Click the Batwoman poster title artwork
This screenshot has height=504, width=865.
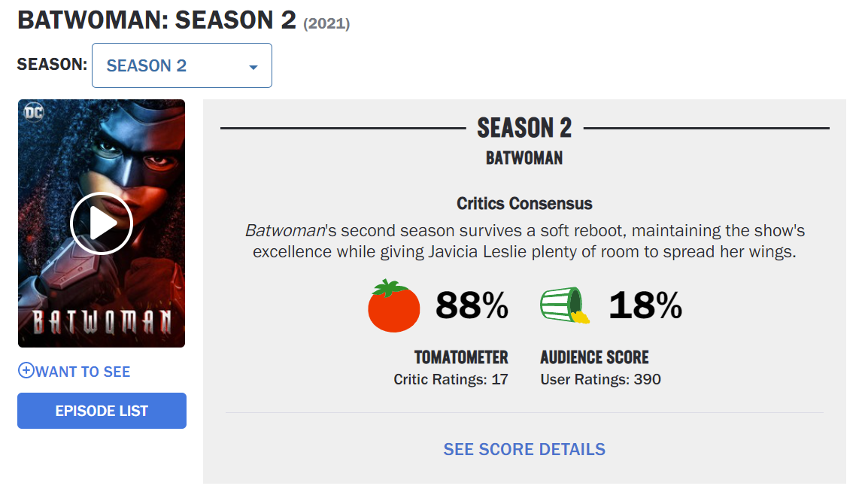click(x=102, y=321)
